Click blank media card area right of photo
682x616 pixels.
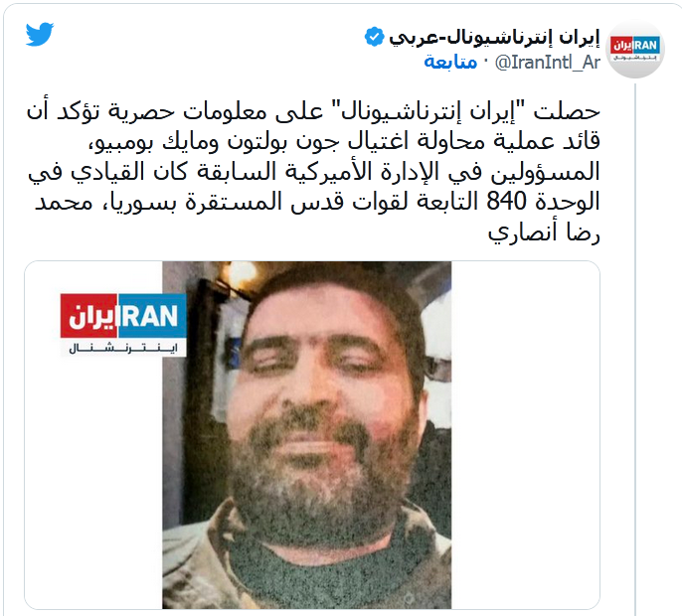pyautogui.click(x=525, y=435)
